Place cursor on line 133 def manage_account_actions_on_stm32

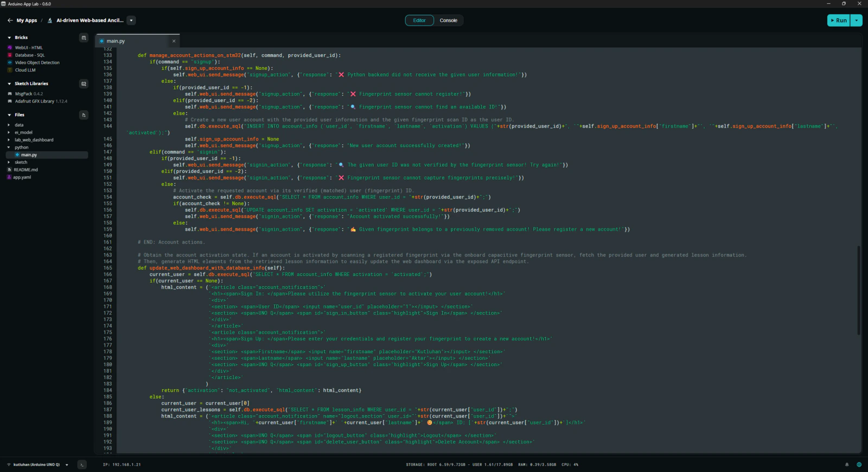point(239,55)
